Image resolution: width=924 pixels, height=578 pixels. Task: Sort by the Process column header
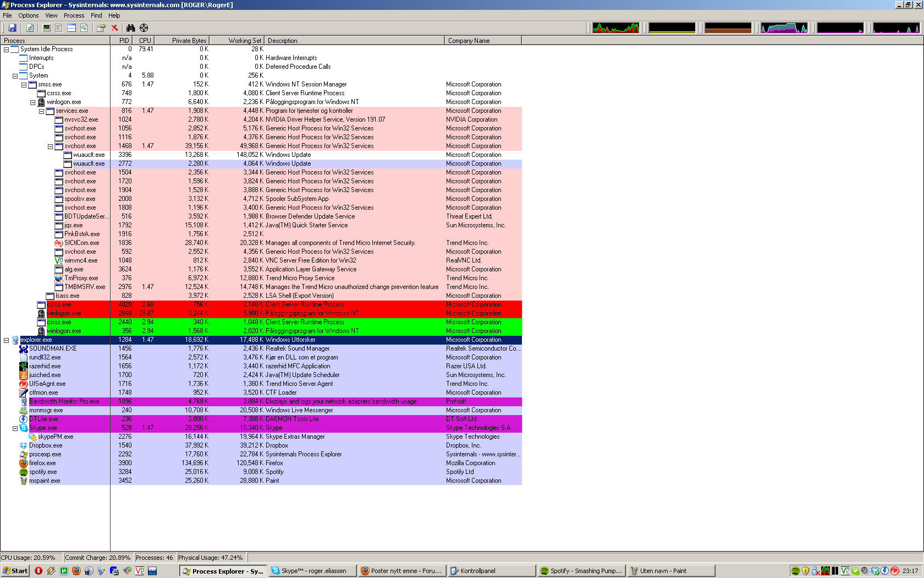[x=55, y=40]
